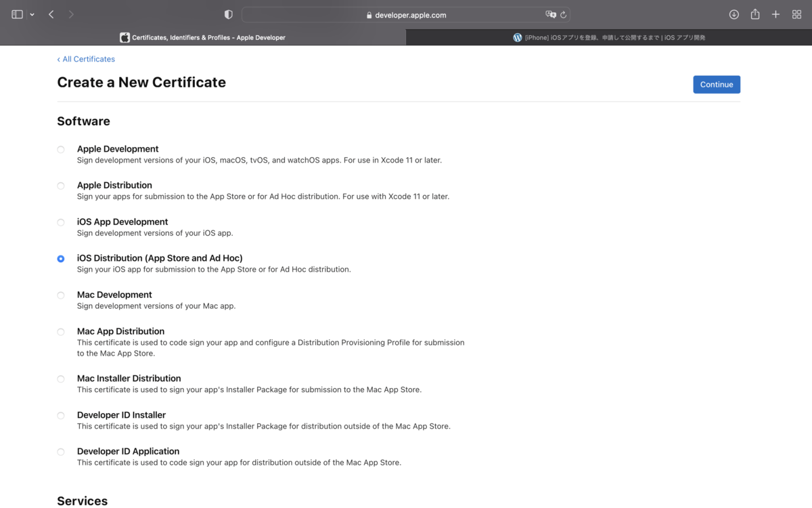Click the Software section heading
This screenshot has width=812, height=508.
(83, 121)
